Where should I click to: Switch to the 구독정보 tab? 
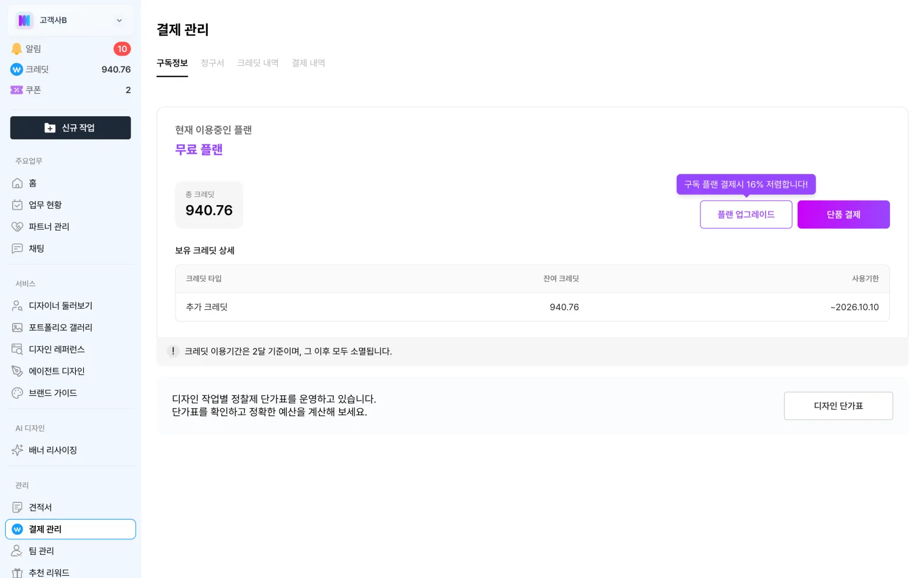[172, 63]
